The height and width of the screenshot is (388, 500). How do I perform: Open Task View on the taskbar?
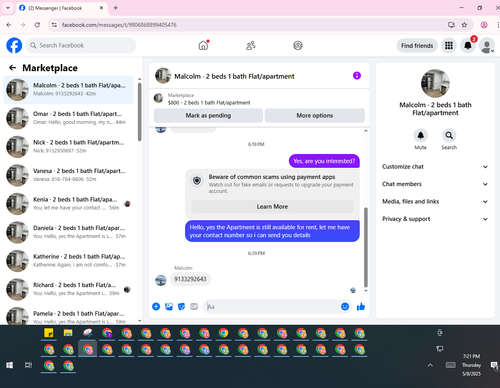click(28, 365)
